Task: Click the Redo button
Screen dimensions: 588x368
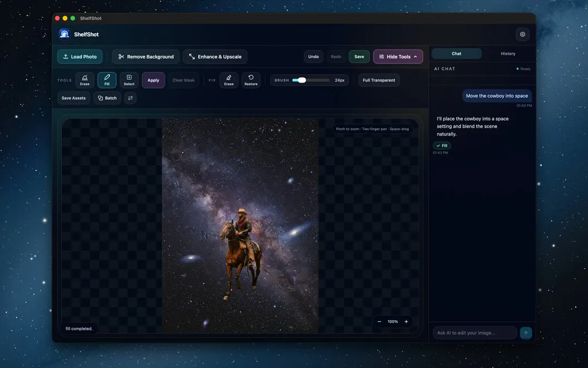Action: 336,57
